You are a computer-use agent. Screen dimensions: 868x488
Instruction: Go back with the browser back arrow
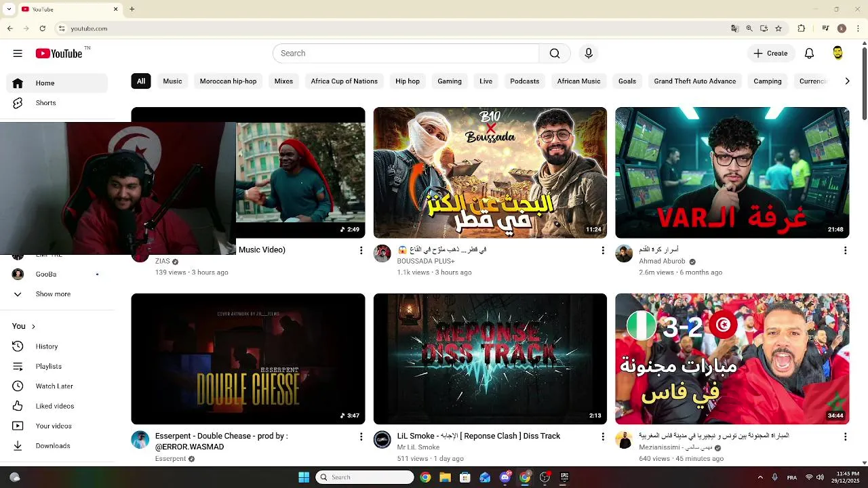9,28
